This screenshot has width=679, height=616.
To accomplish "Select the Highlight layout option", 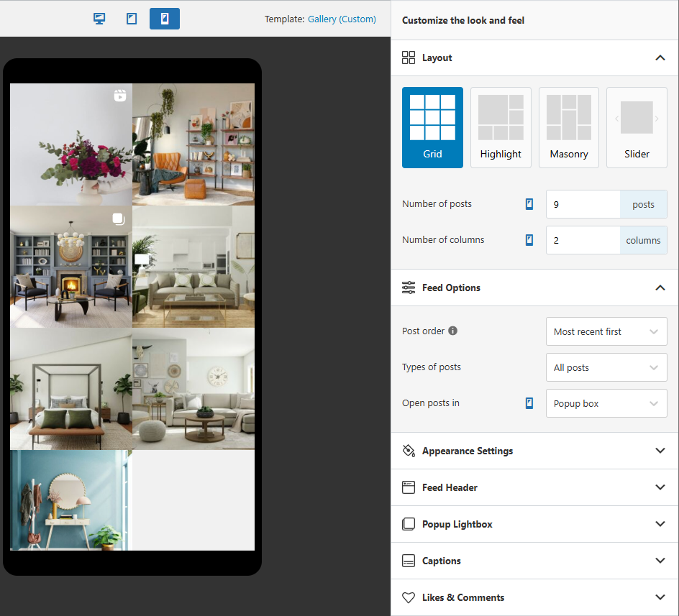I will pyautogui.click(x=501, y=127).
